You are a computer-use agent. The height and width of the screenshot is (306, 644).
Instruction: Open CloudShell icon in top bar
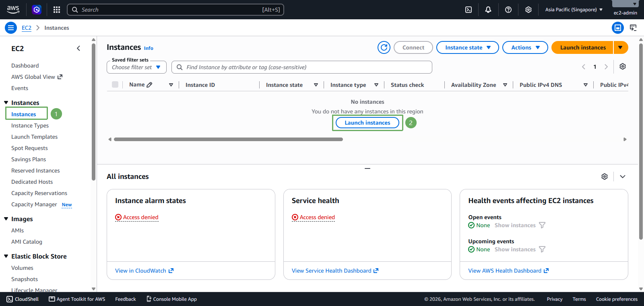tap(469, 10)
